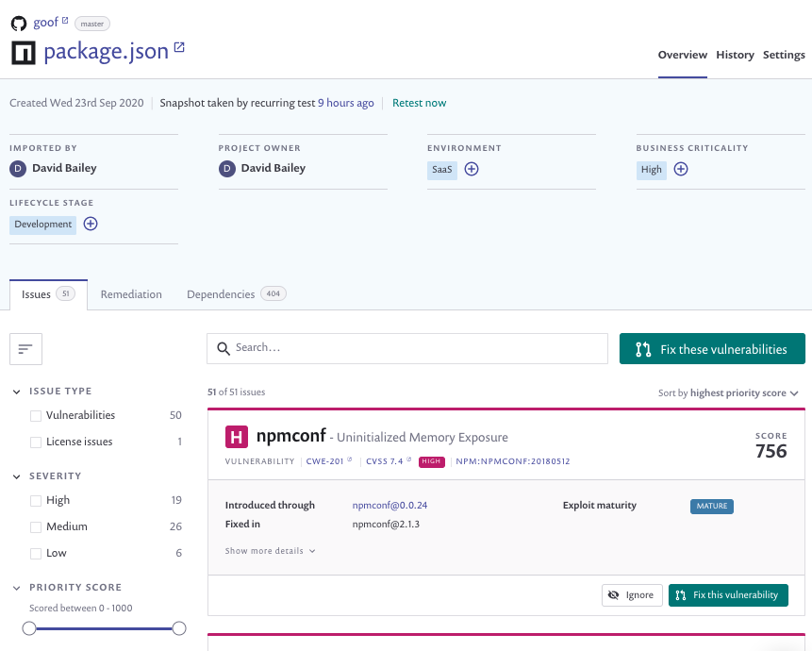The image size is (812, 651).
Task: Check the Low severity filter
Action: [x=36, y=554]
